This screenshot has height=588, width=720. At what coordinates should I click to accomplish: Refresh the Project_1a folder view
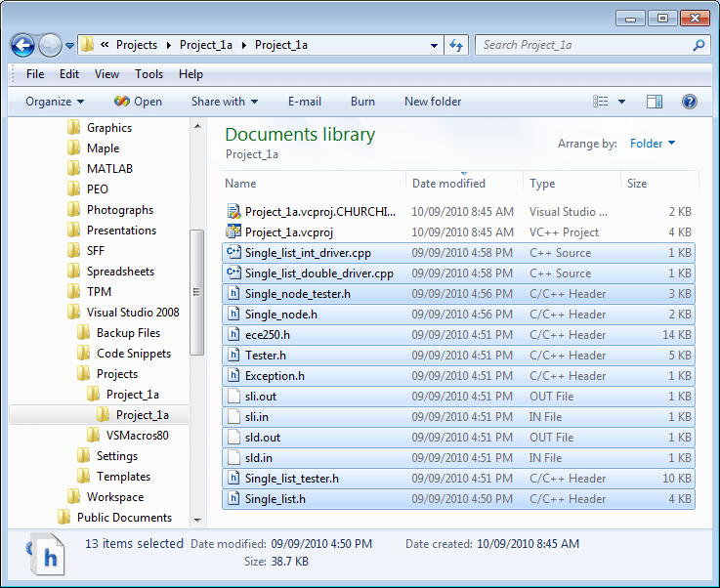pos(456,45)
